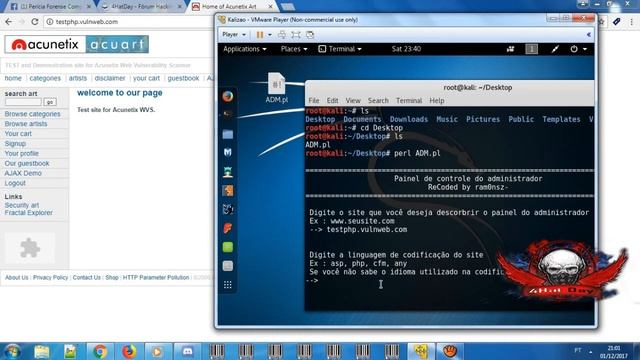Image resolution: width=640 pixels, height=360 pixels.
Task: Open the VMware Player dropdown menu
Action: (x=233, y=35)
